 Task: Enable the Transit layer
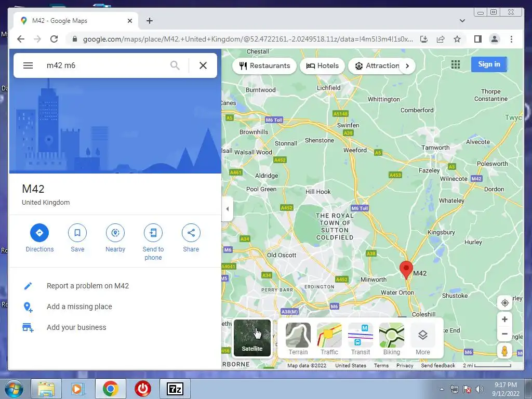click(361, 339)
